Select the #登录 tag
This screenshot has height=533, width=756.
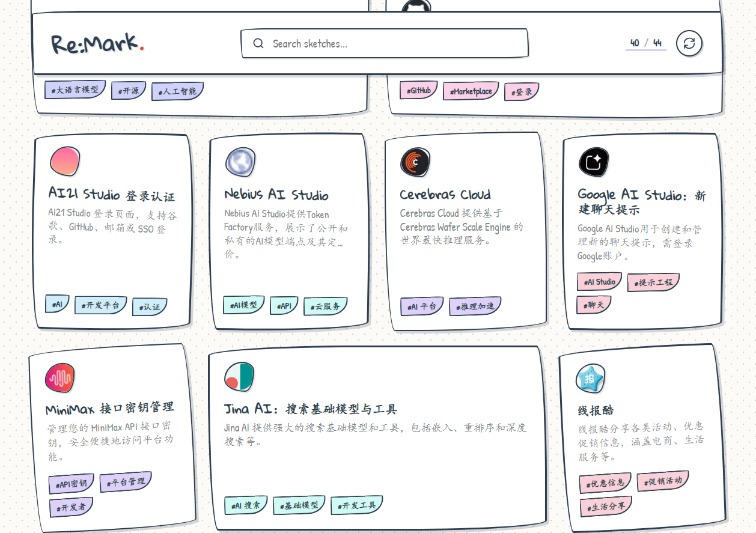[x=522, y=92]
